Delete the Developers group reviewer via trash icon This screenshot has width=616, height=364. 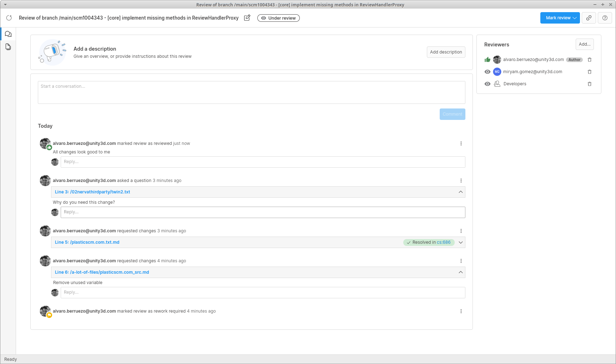point(590,84)
